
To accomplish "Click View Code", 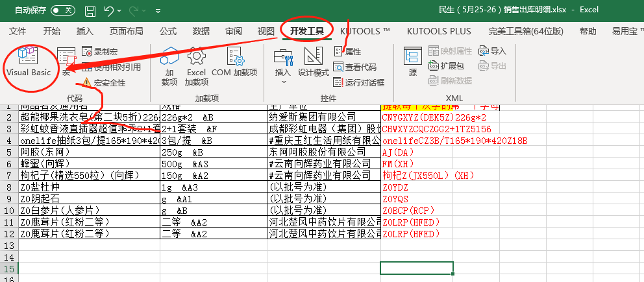I will pyautogui.click(x=355, y=67).
